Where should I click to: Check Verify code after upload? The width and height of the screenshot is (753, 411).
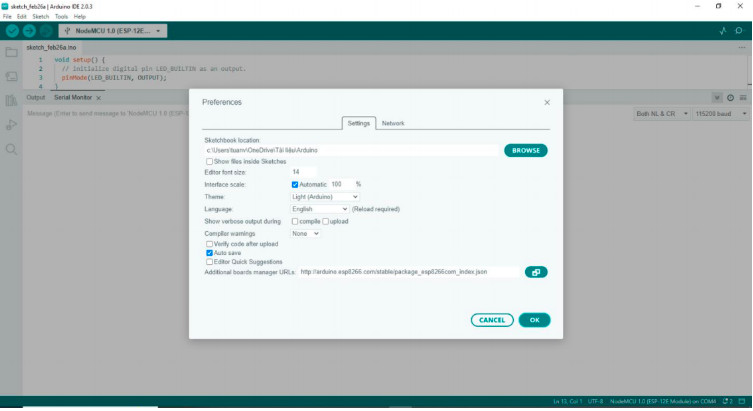click(x=209, y=244)
